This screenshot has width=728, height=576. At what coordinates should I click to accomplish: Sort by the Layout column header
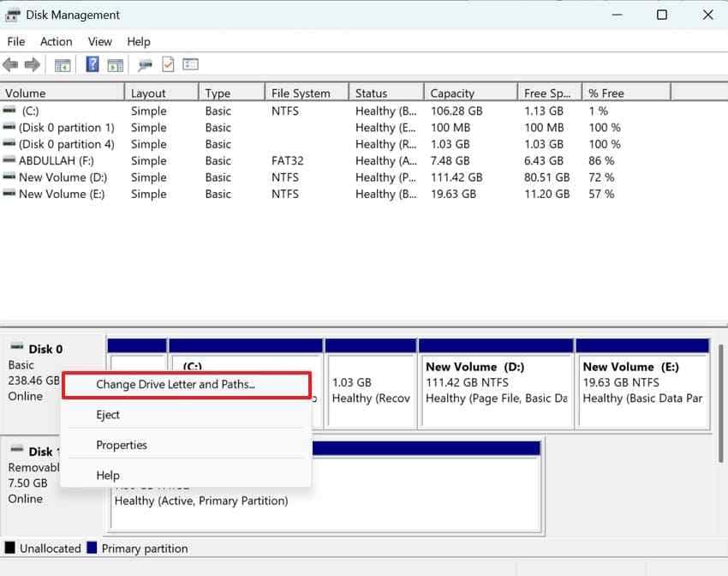(162, 93)
